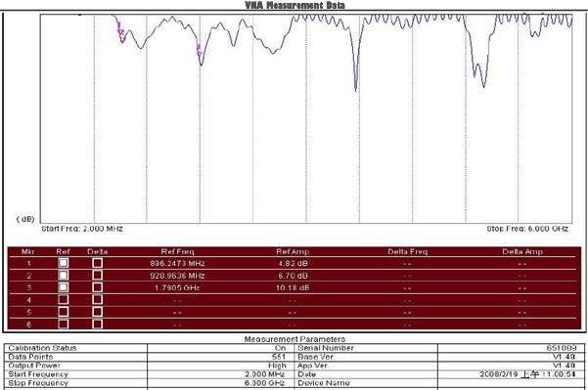
Task: Click the Stop Frequency row label
Action: click(38, 383)
